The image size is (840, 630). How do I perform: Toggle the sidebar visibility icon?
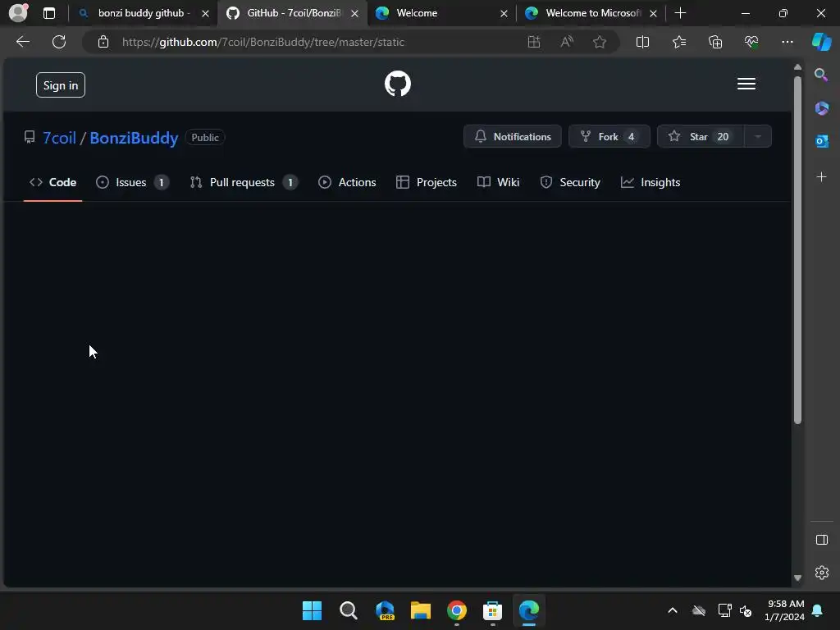(x=822, y=540)
